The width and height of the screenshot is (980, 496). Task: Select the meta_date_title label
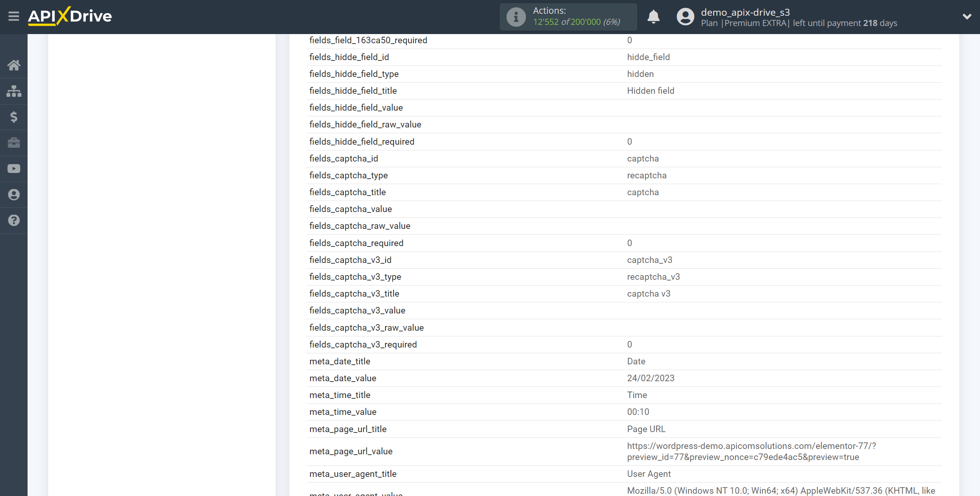[x=340, y=361]
